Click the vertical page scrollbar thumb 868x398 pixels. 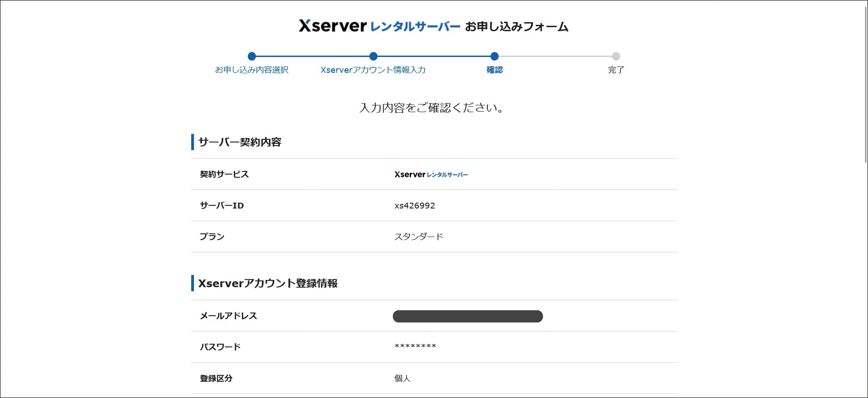865,85
